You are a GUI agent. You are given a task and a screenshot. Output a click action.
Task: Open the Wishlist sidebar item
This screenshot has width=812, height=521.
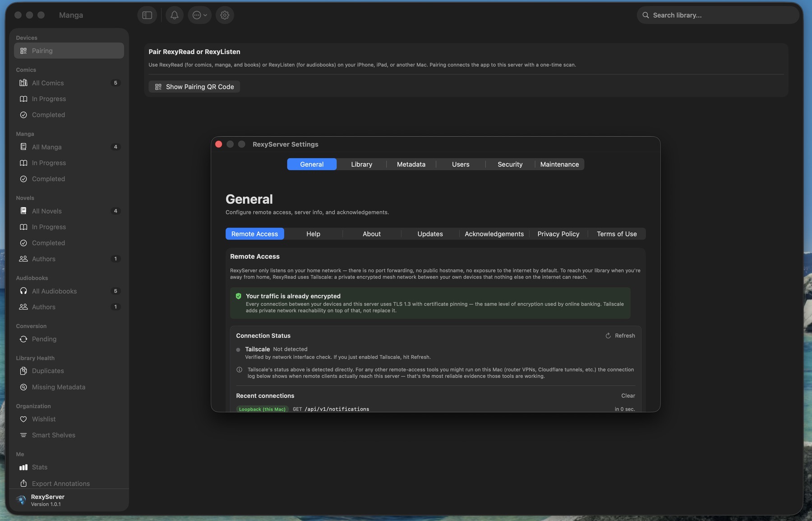tap(69, 419)
